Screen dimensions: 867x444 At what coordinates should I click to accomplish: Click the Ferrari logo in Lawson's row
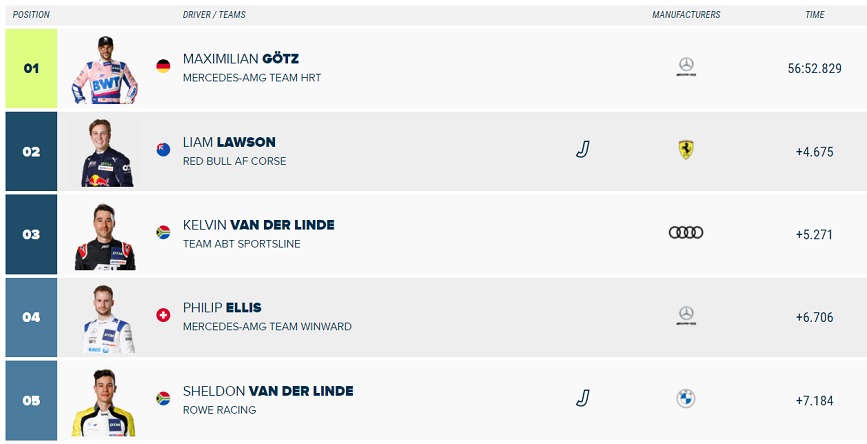point(686,149)
